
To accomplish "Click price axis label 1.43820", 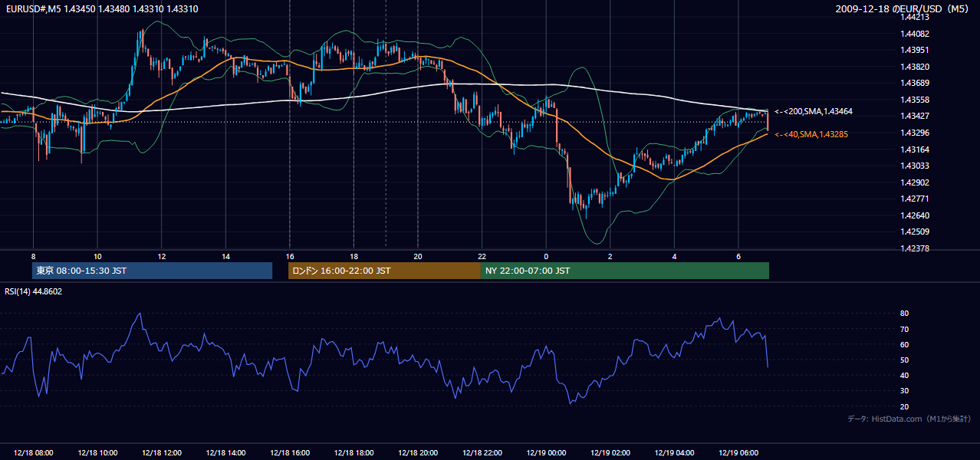I will click(915, 67).
